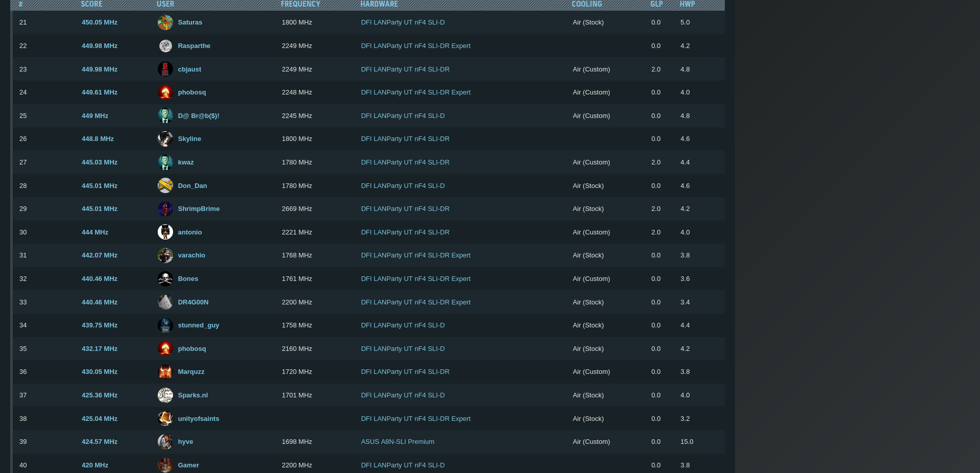Open 432.17 MHz score link
Screen dimensions: 980x473
pos(100,349)
